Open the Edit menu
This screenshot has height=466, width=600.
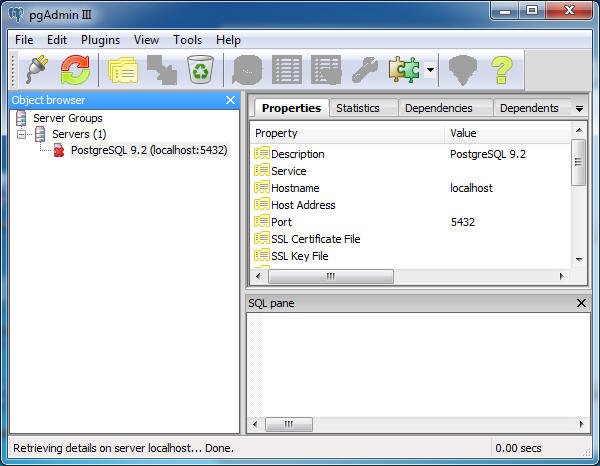tap(57, 40)
